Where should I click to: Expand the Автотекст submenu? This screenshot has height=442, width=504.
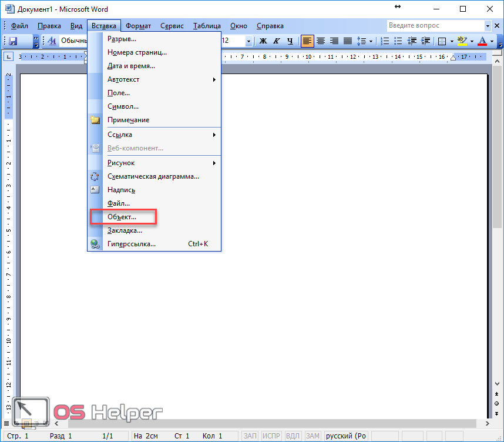pyautogui.click(x=214, y=79)
